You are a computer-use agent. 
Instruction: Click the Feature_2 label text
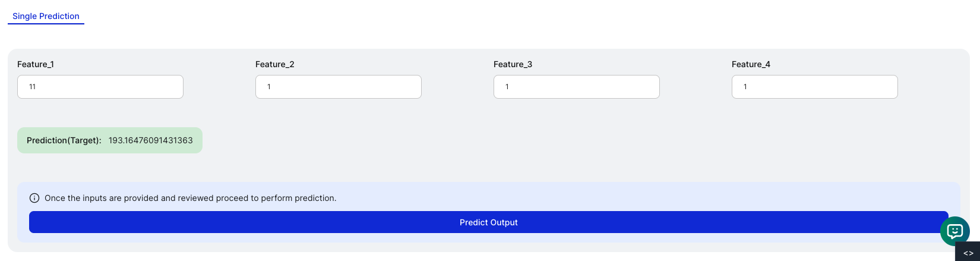[275, 64]
